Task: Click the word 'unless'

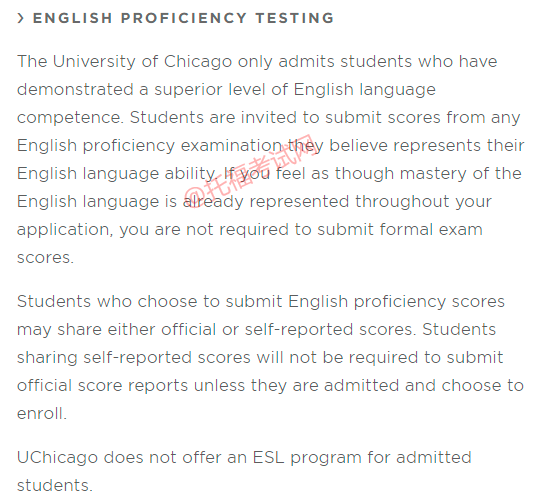Action: click(219, 386)
